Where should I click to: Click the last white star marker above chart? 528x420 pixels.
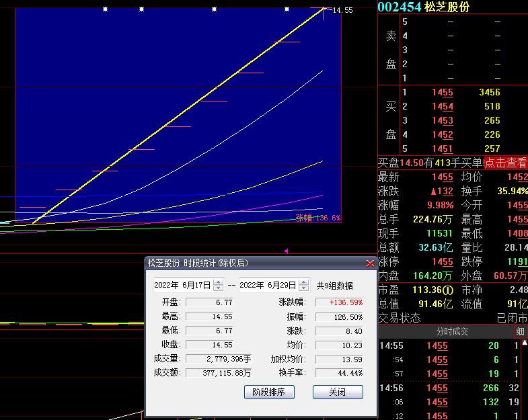coord(287,9)
